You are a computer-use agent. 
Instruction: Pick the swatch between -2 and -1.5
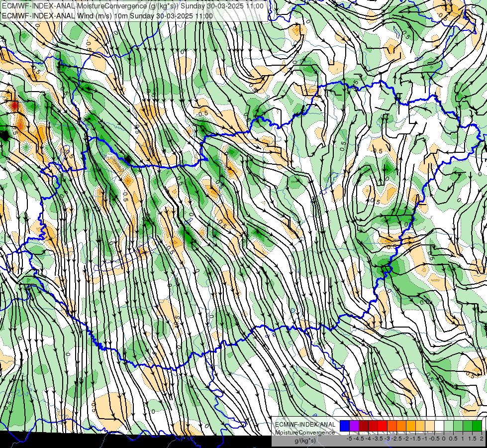click(411, 426)
